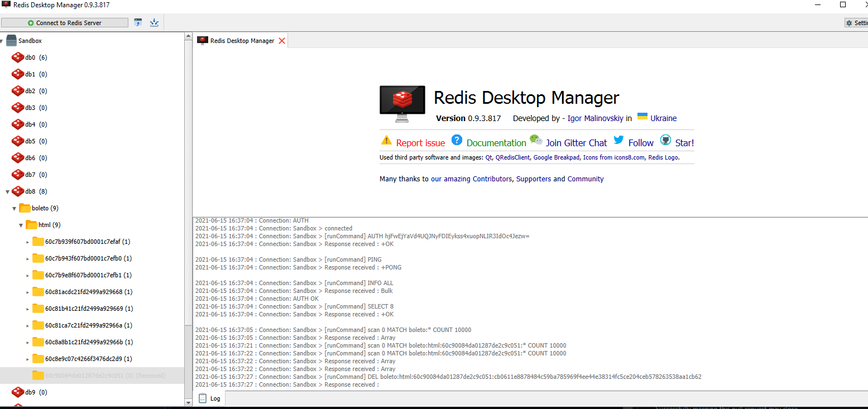
Task: Click the "[runCommand] DEL boleto:html" log line
Action: pyautogui.click(x=448, y=377)
